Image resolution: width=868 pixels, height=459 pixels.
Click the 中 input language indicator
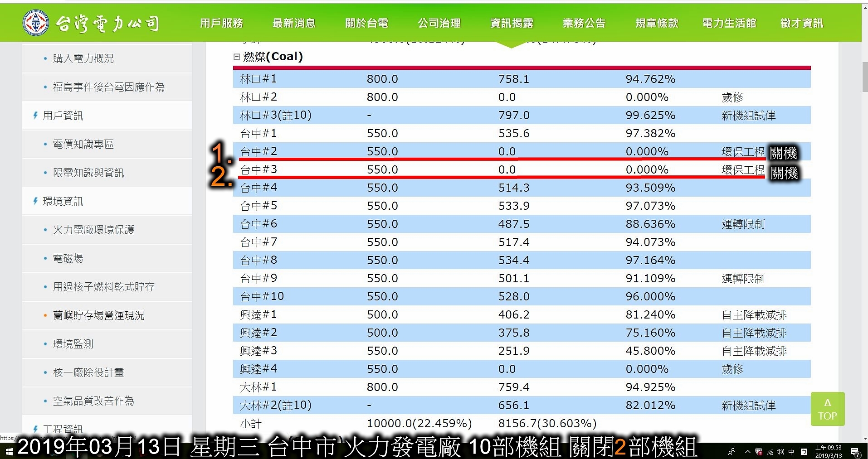click(x=791, y=452)
